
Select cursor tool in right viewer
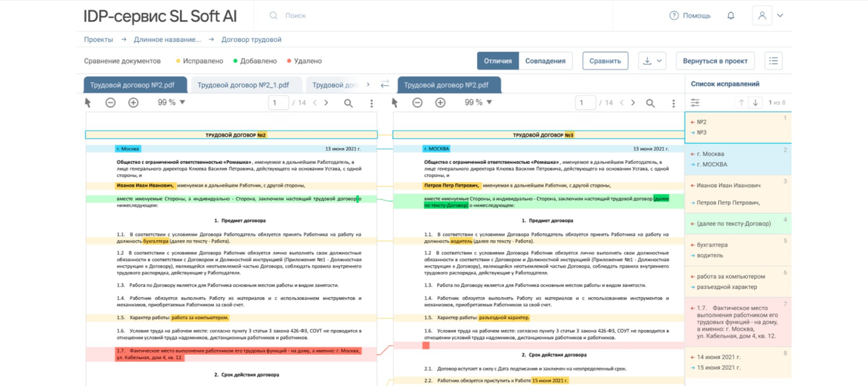[395, 103]
